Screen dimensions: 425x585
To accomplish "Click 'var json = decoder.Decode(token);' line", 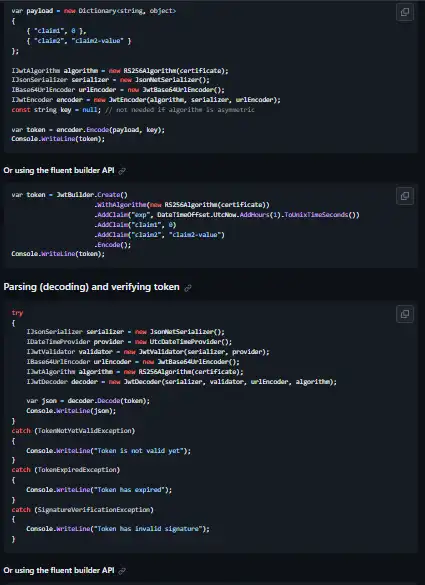I will 88,401.
